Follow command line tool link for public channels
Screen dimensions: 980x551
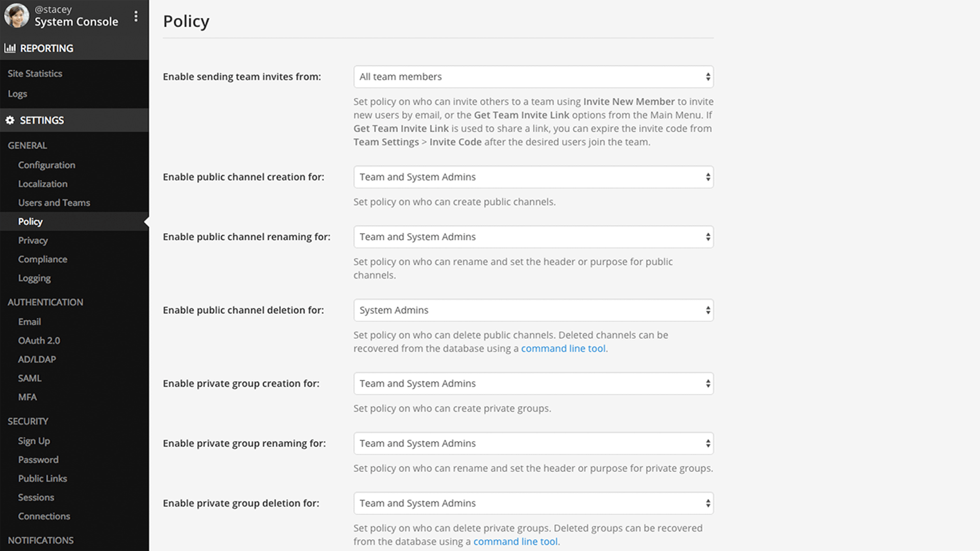tap(563, 348)
